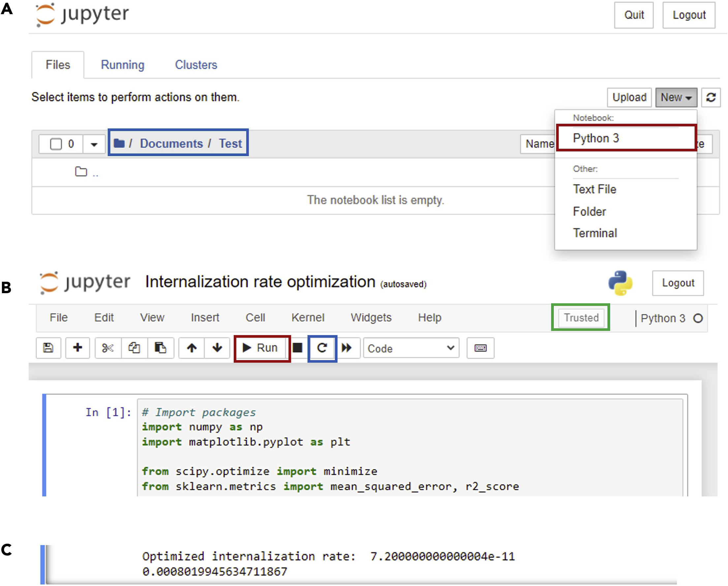728x586 pixels.
Task: Cut the selected cells with the scissors icon
Action: pyautogui.click(x=108, y=348)
